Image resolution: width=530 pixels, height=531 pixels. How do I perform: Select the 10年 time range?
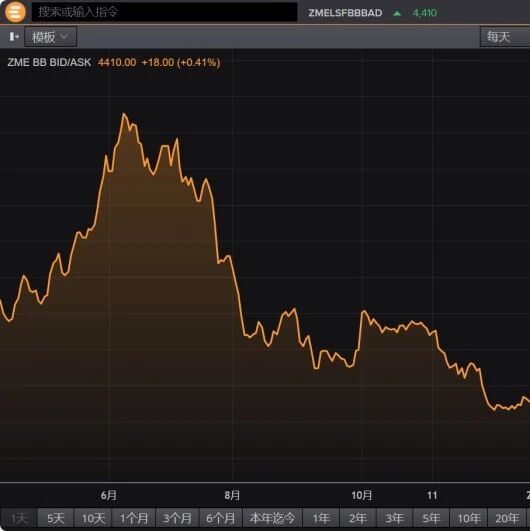(x=469, y=518)
